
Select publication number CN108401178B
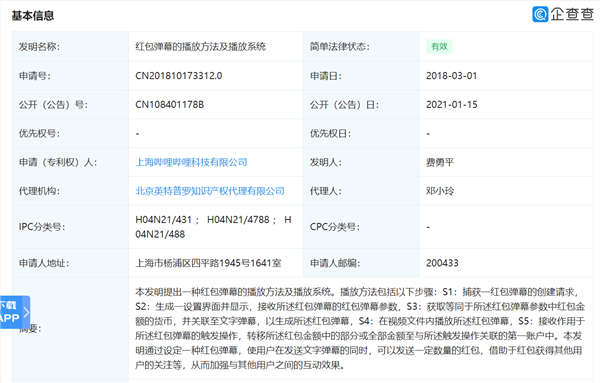click(170, 104)
